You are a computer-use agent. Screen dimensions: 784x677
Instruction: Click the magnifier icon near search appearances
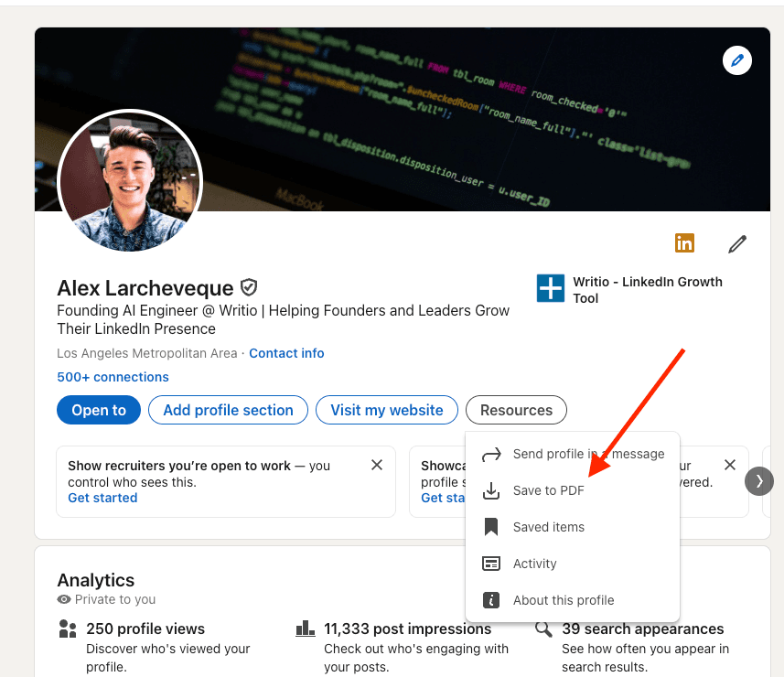coord(543,629)
